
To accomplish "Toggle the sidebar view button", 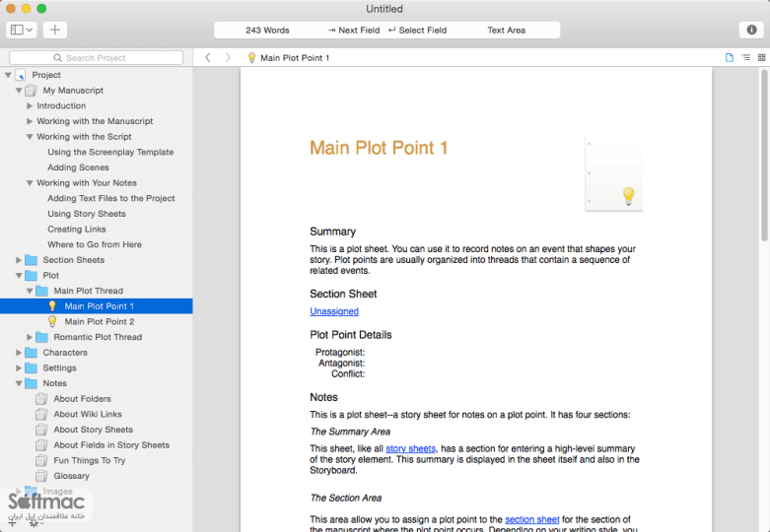I will (21, 30).
